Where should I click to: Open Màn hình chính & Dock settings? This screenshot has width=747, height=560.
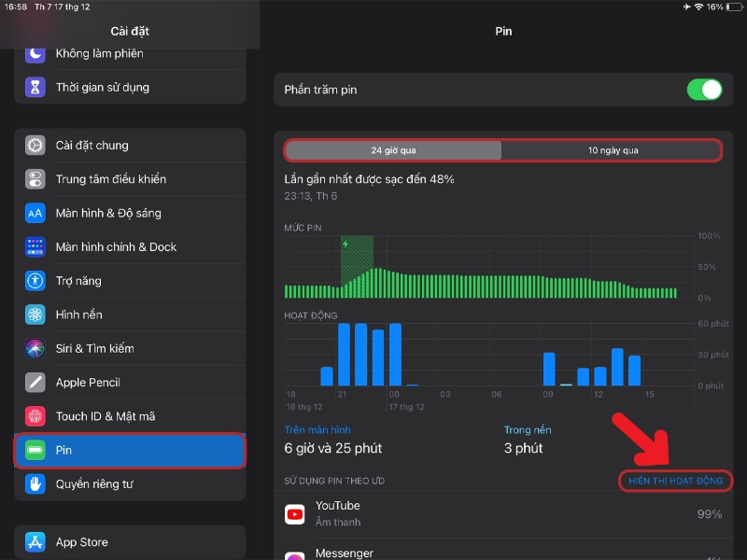[116, 247]
